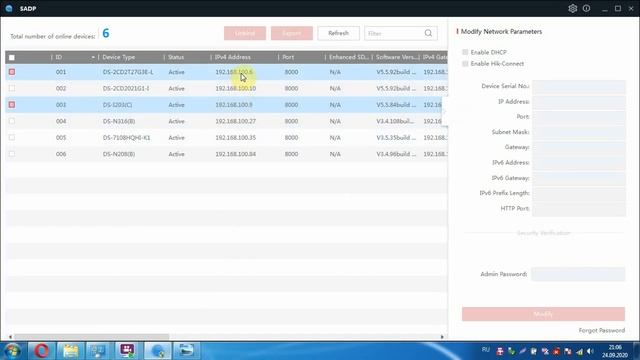Screen dimensions: 640x360
Task: Click the search magnifier in Filter box
Action: click(428, 33)
